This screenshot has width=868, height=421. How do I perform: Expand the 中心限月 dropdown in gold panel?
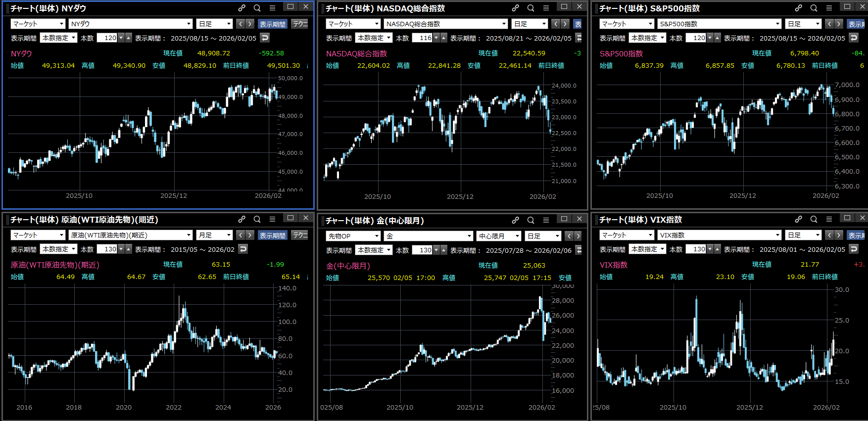click(499, 236)
